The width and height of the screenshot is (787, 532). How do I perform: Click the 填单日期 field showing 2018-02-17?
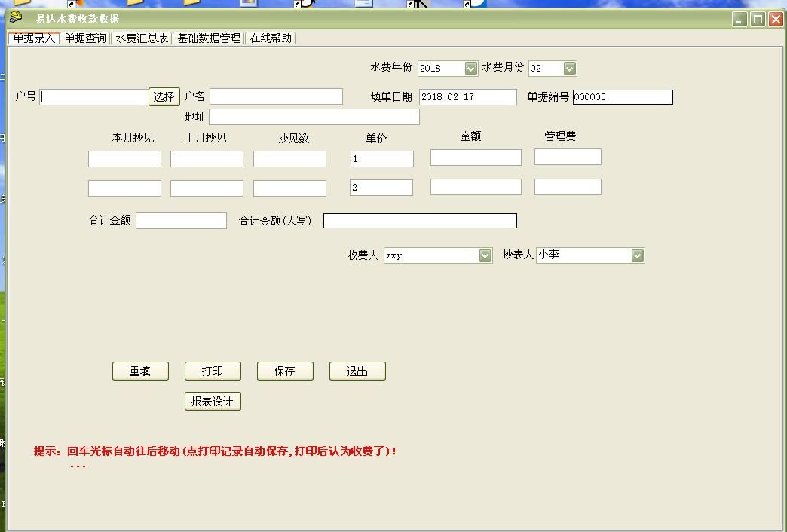(x=468, y=97)
